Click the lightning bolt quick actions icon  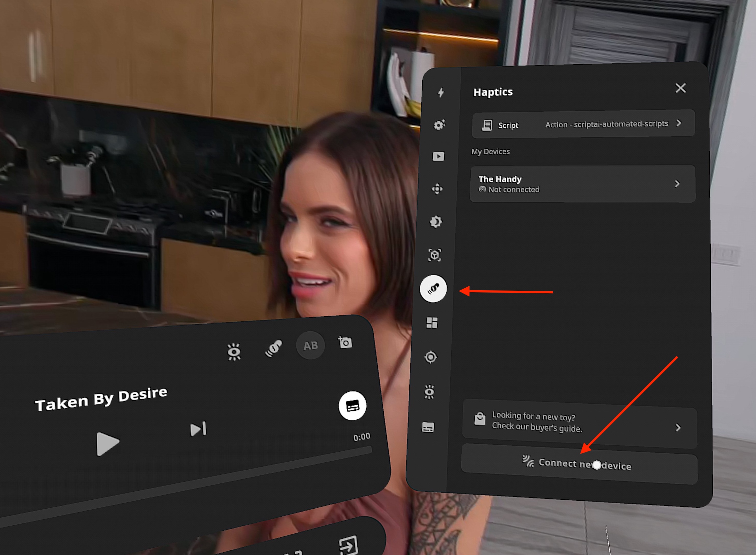441,92
